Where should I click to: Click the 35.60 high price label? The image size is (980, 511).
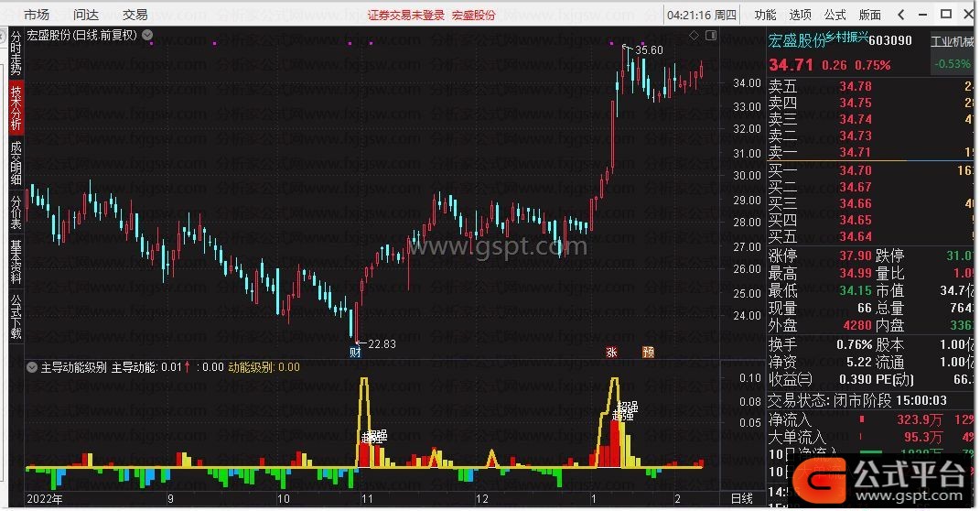(x=649, y=50)
